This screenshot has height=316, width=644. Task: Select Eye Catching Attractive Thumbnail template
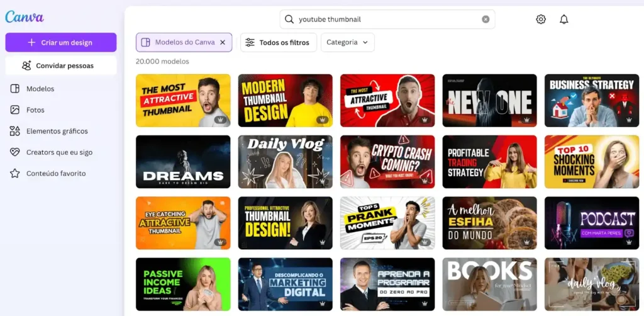tap(183, 223)
